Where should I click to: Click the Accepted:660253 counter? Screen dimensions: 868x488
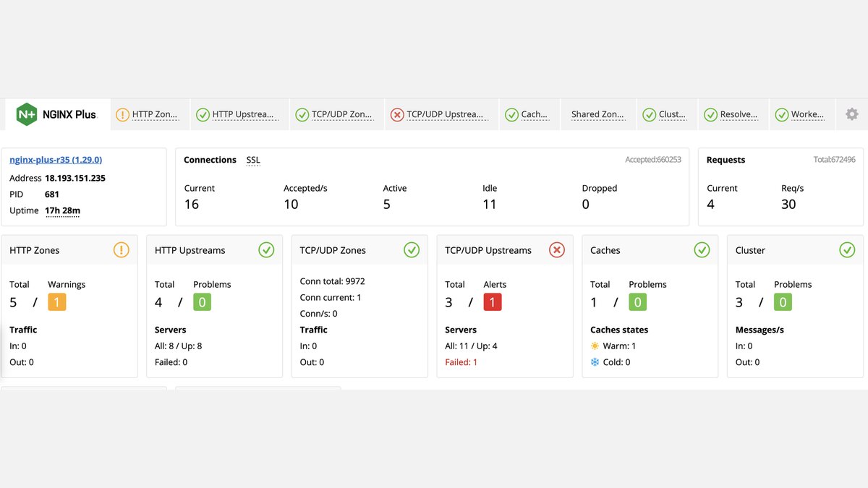coord(653,160)
